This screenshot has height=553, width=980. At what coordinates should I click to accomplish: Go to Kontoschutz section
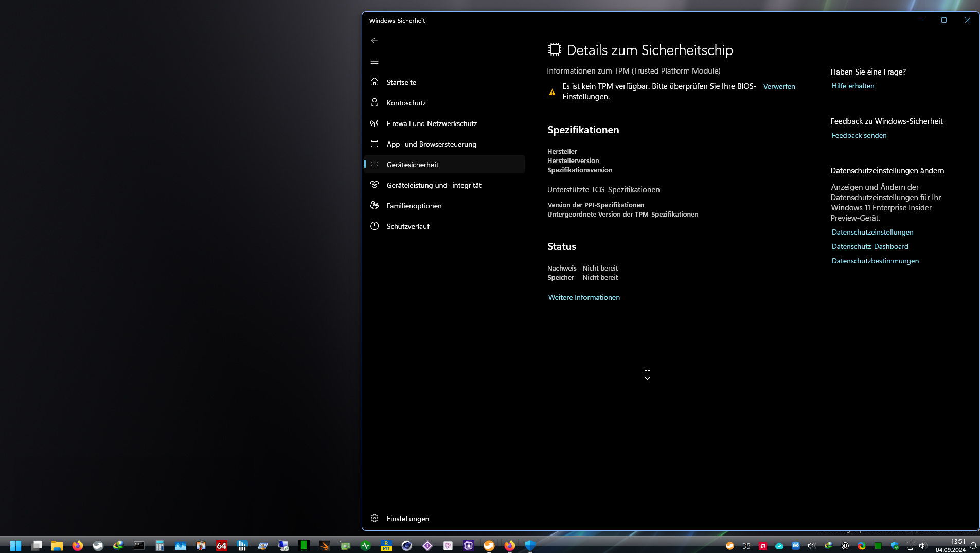coord(444,103)
